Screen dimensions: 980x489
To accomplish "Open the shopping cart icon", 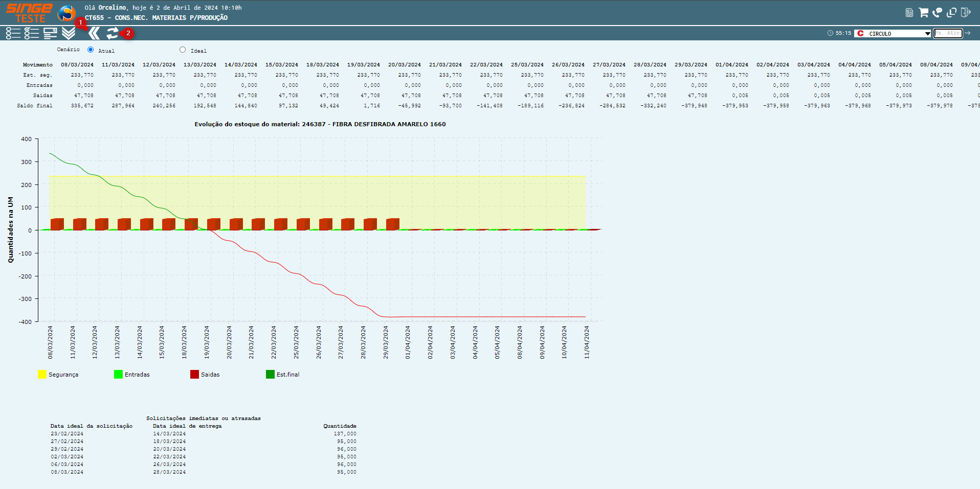I will pyautogui.click(x=923, y=12).
